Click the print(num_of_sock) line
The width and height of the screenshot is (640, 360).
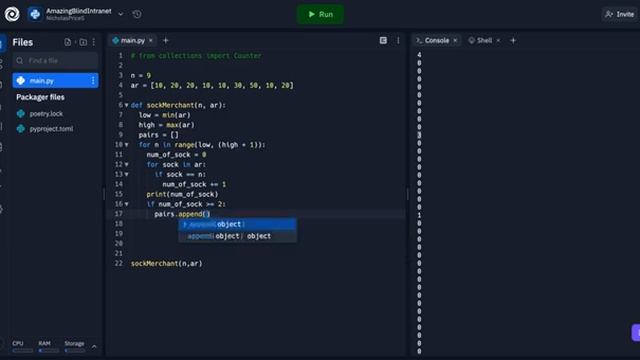click(182, 194)
